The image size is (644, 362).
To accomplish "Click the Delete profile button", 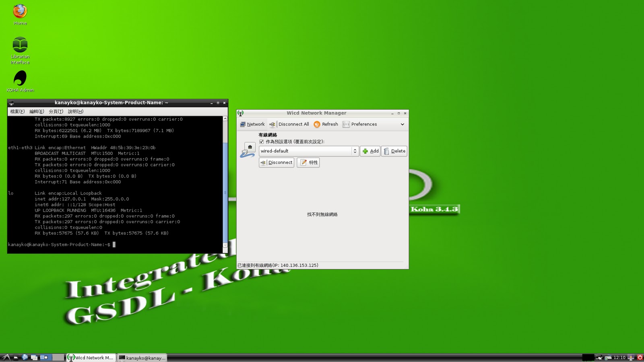I will click(394, 151).
